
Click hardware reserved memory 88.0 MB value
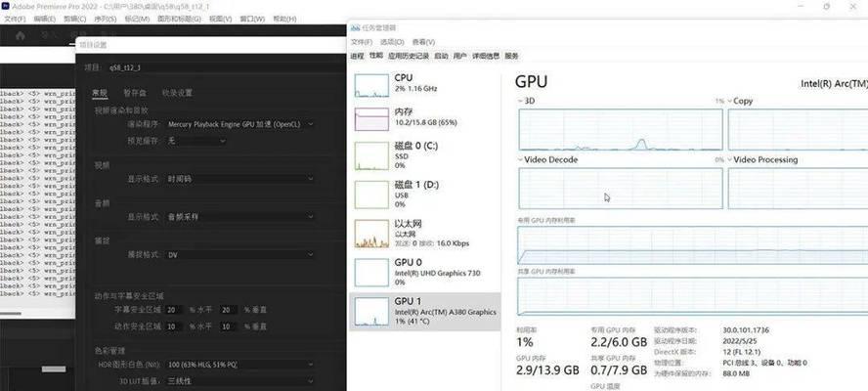(736, 373)
